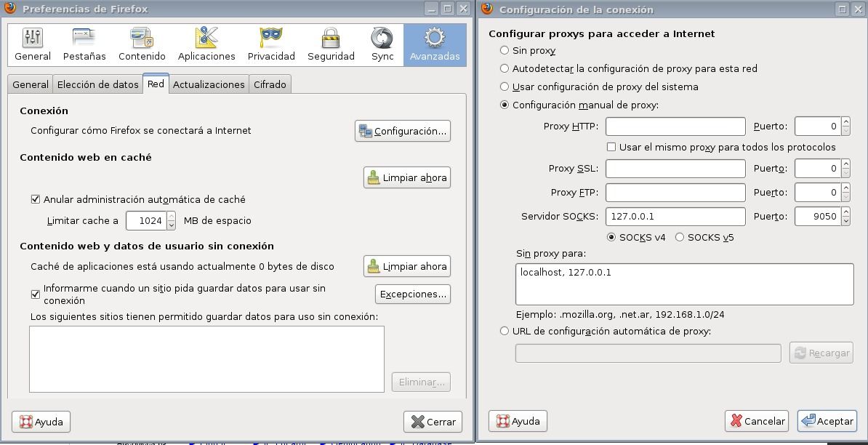Click the Servidor SOCKS address field
Image resolution: width=868 pixels, height=445 pixels.
(675, 217)
